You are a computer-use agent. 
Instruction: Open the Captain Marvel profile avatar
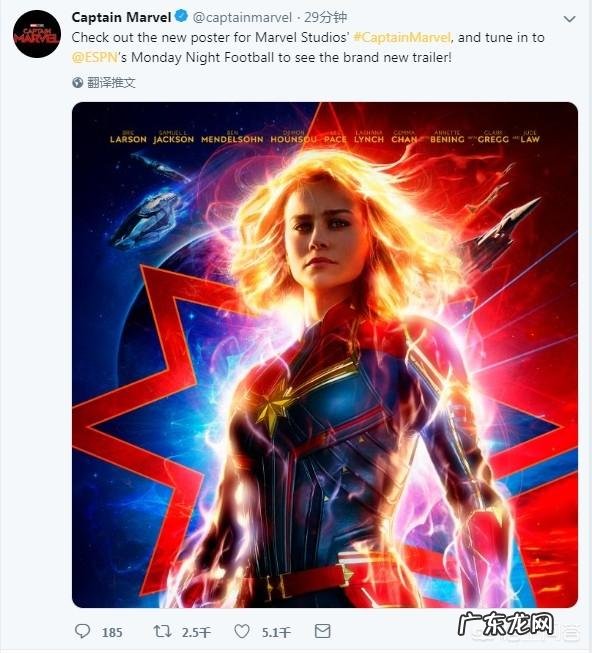pyautogui.click(x=37, y=34)
